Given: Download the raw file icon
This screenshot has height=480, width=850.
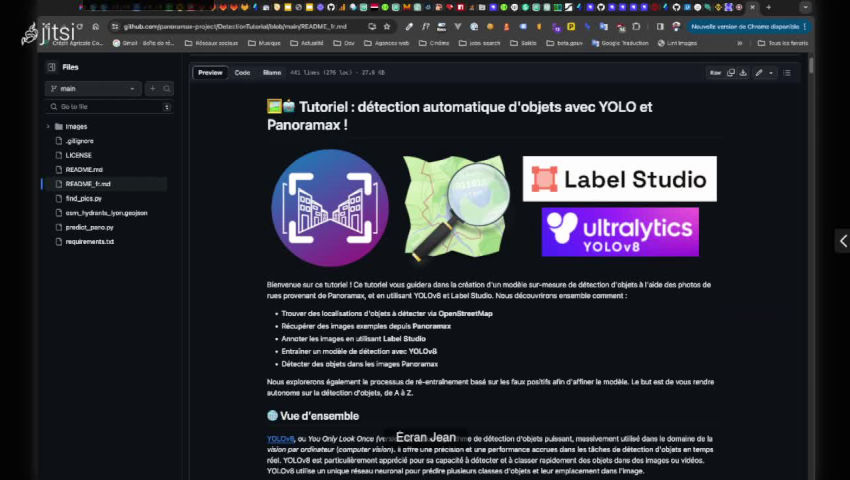Looking at the screenshot, I should (x=743, y=73).
